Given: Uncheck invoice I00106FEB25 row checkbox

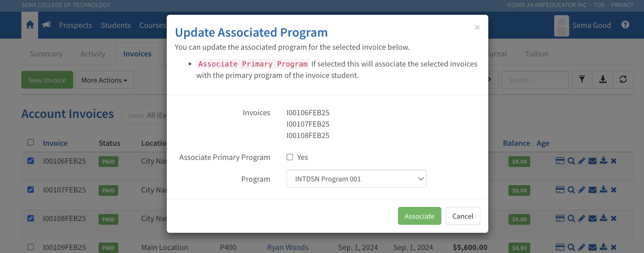Looking at the screenshot, I should click(x=30, y=161).
